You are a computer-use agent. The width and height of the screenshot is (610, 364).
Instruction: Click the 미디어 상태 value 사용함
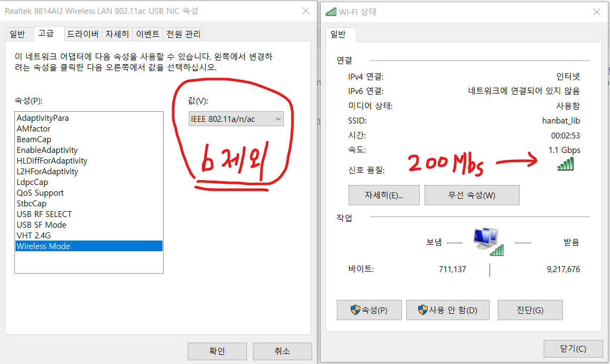(x=568, y=106)
